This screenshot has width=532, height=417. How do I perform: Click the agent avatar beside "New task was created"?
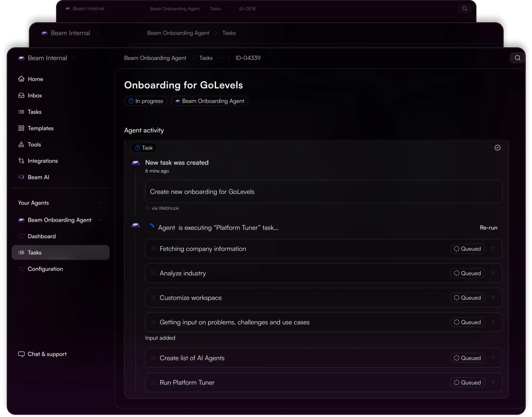(x=135, y=163)
